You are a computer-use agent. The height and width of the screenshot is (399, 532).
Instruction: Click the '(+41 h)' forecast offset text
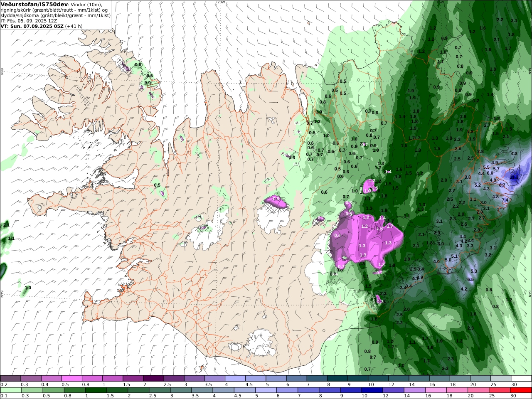(74, 26)
